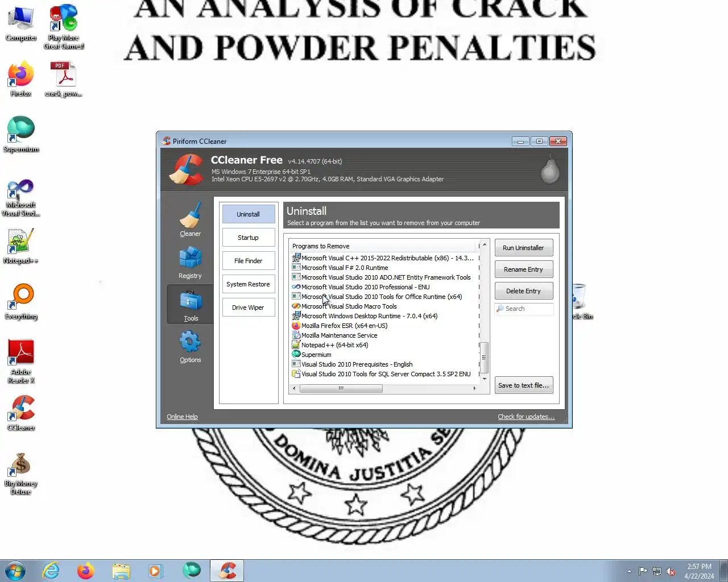The width and height of the screenshot is (728, 582).
Task: Select Visual Studio 2010 Prerequisites - English
Action: (384, 364)
